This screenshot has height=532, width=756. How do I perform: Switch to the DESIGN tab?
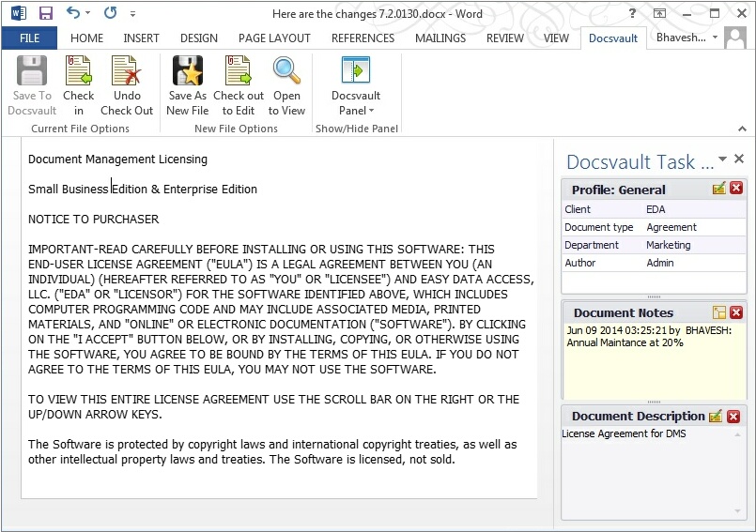coord(199,38)
